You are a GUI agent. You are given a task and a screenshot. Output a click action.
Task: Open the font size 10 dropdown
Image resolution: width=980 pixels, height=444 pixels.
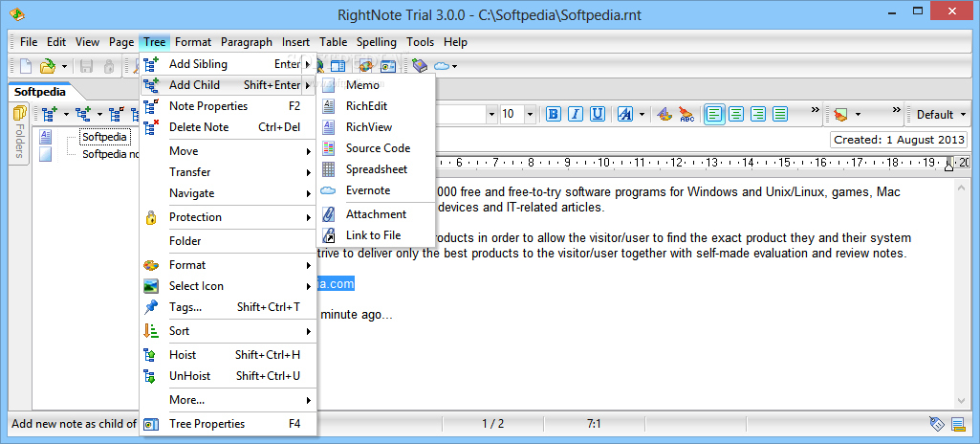tap(530, 115)
